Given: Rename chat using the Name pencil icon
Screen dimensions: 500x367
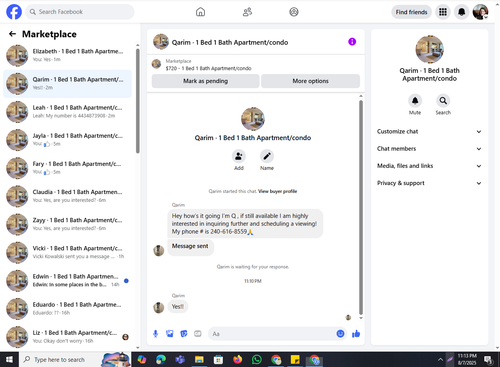Looking at the screenshot, I should click(x=267, y=156).
